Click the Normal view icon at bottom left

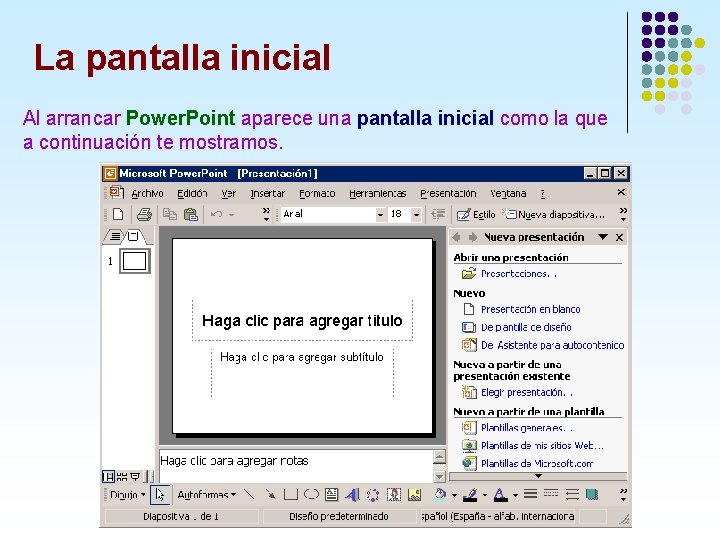tap(109, 477)
